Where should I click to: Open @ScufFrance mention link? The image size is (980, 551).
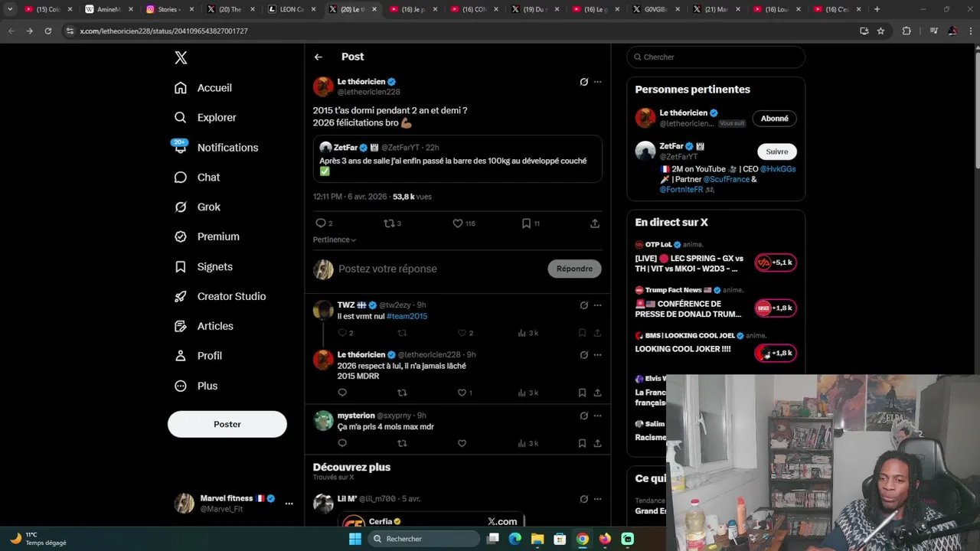click(726, 179)
